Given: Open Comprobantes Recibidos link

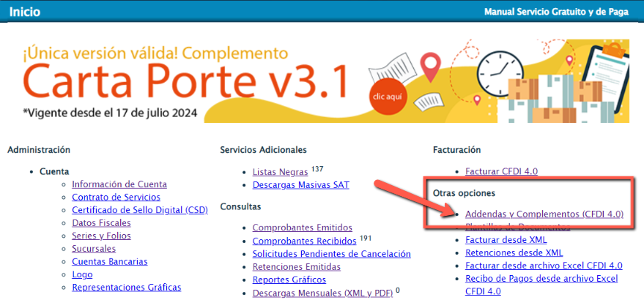Looking at the screenshot, I should tap(304, 241).
